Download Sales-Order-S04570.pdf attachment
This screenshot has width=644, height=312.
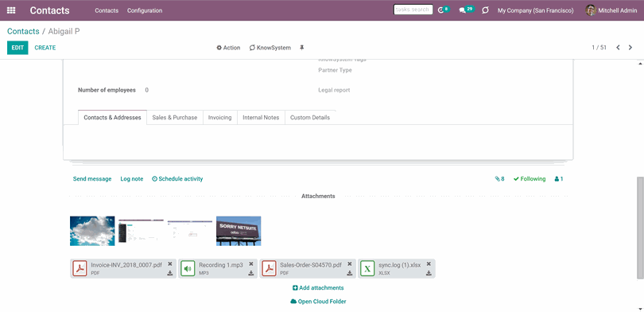coord(350,273)
